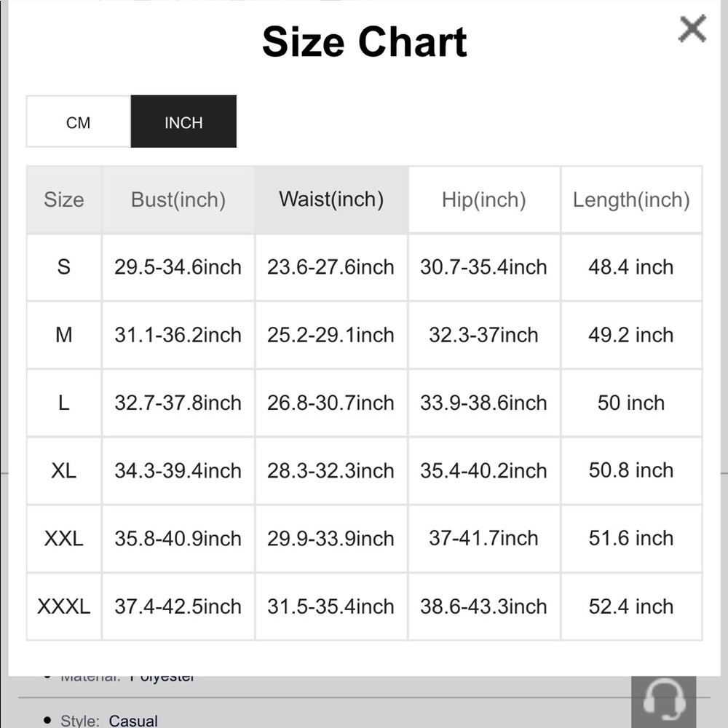The height and width of the screenshot is (728, 728).
Task: Select the INCH unit toggle
Action: coord(183,122)
